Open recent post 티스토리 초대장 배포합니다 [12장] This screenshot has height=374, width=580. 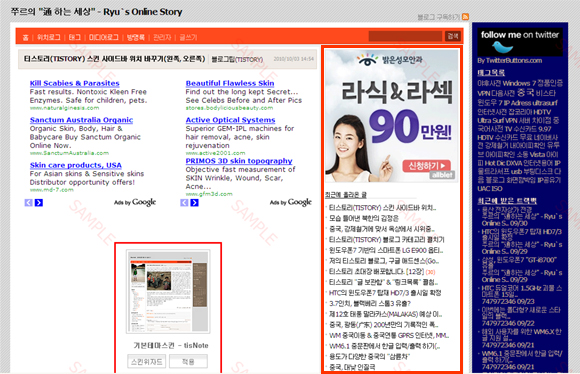tap(376, 272)
